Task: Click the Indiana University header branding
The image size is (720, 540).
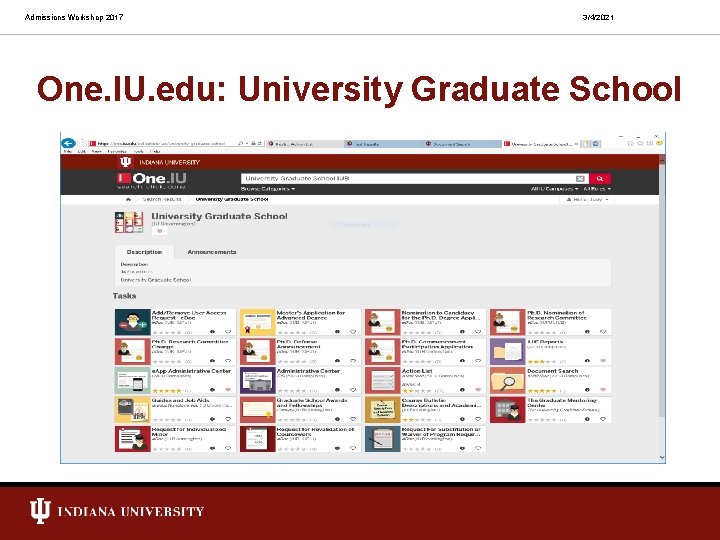Action: pos(160,162)
